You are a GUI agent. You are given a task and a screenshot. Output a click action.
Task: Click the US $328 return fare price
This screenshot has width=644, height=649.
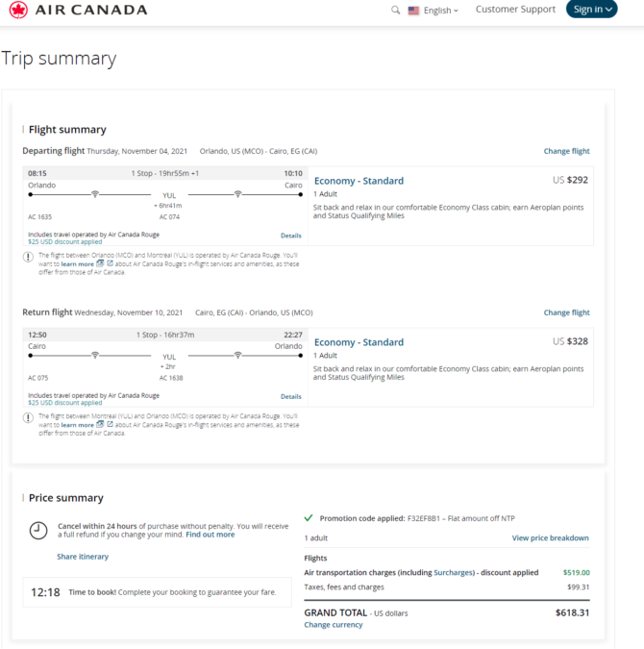coord(570,341)
